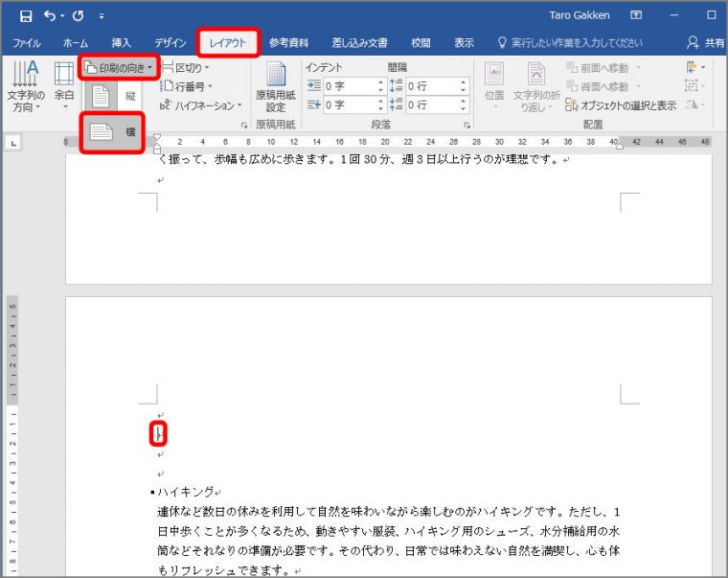
Task: Click the Taro Gakken account name
Action: 579,15
